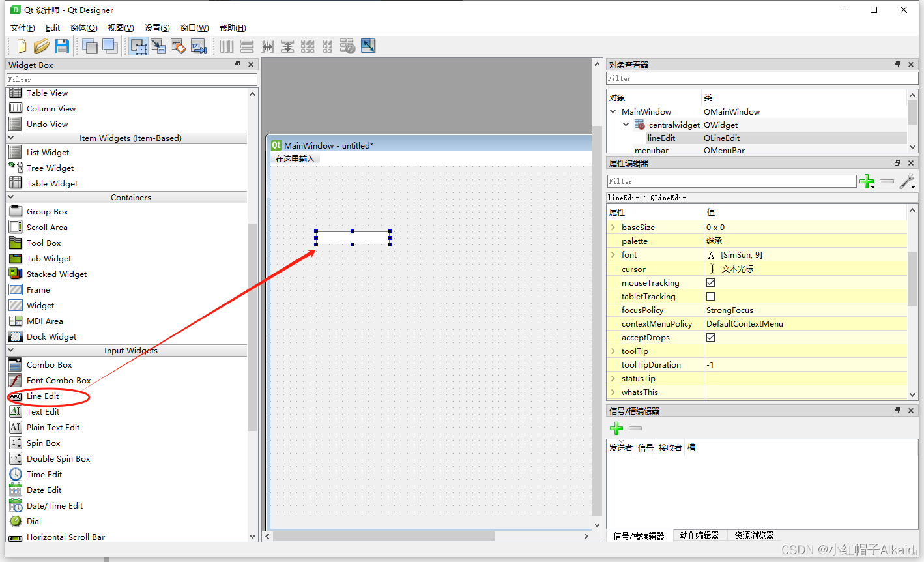Click the Widget Box vertical scrollbar thumb

pos(253,327)
